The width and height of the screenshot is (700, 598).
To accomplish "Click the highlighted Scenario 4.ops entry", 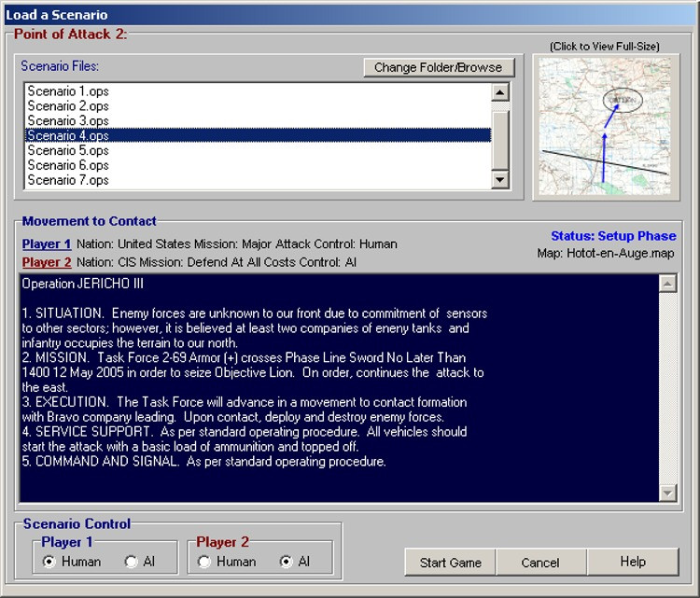I will click(x=68, y=135).
